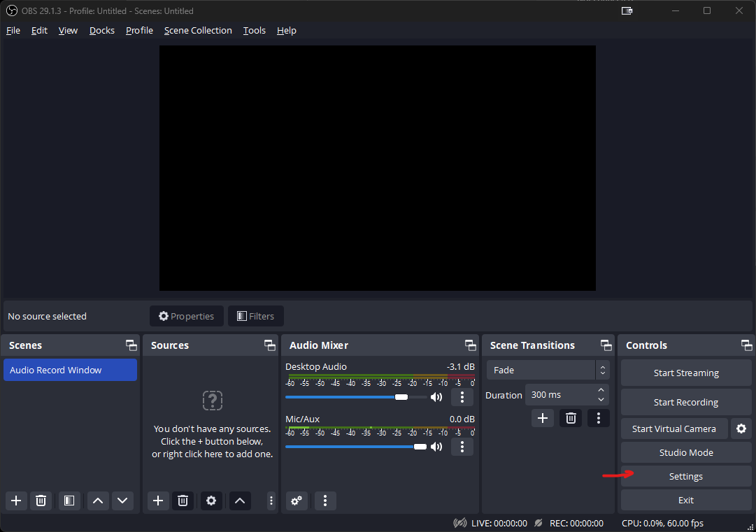Open advanced audio properties gears icon
Image resolution: width=756 pixels, height=532 pixels.
click(297, 501)
